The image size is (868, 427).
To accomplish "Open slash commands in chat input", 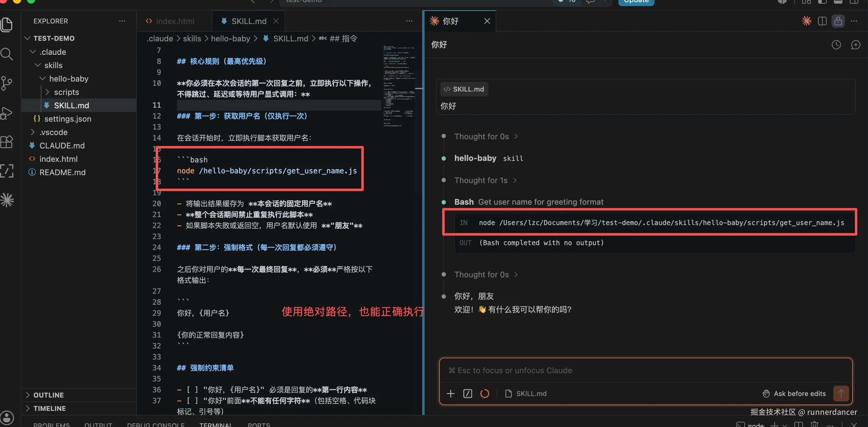I will point(468,393).
